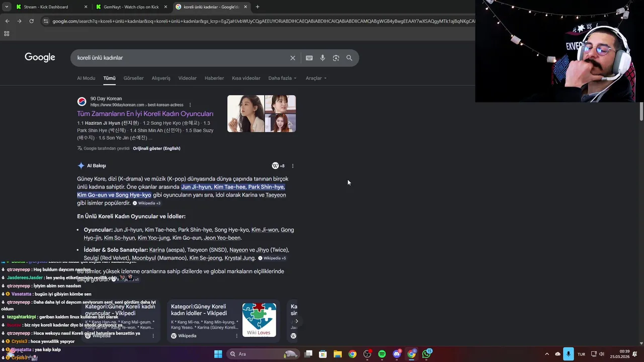644x362 pixels.
Task: Toggle the microphone indicator in system tray
Action: pos(568,354)
